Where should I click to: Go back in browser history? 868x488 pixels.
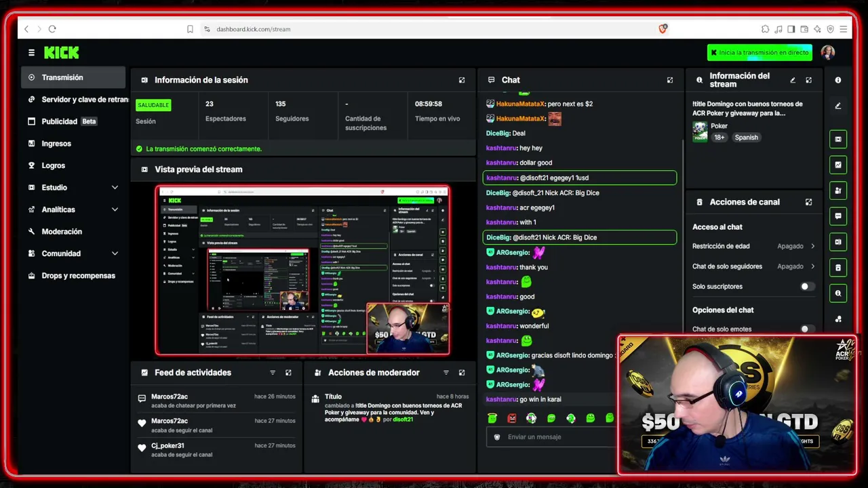click(26, 29)
